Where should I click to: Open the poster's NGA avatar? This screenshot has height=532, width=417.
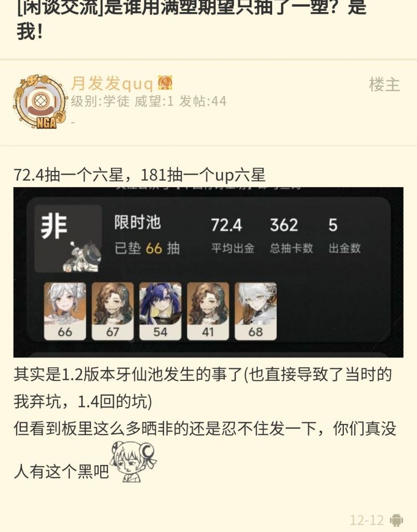pos(39,102)
